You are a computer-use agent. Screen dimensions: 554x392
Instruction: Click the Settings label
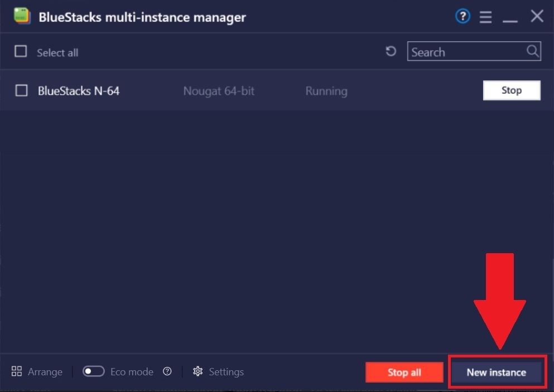tap(227, 372)
